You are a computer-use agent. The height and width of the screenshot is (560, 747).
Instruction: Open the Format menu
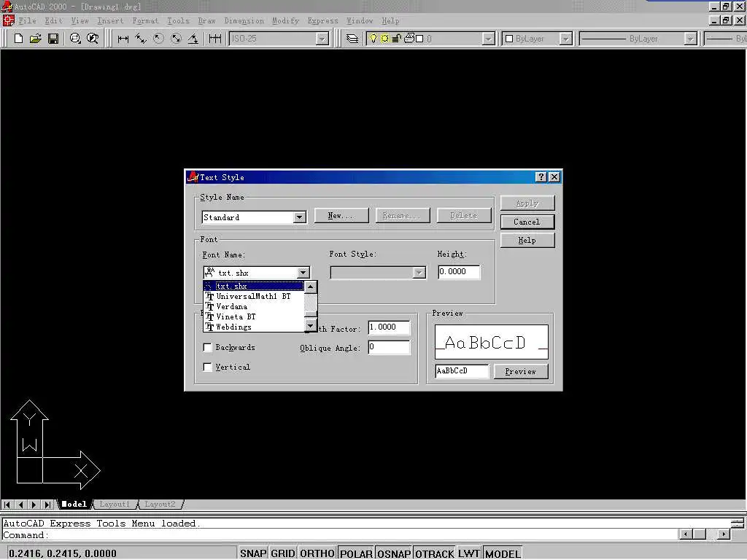point(145,20)
